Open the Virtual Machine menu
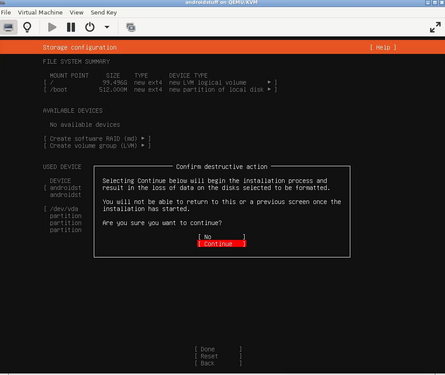This screenshot has width=445, height=375. coord(40,12)
